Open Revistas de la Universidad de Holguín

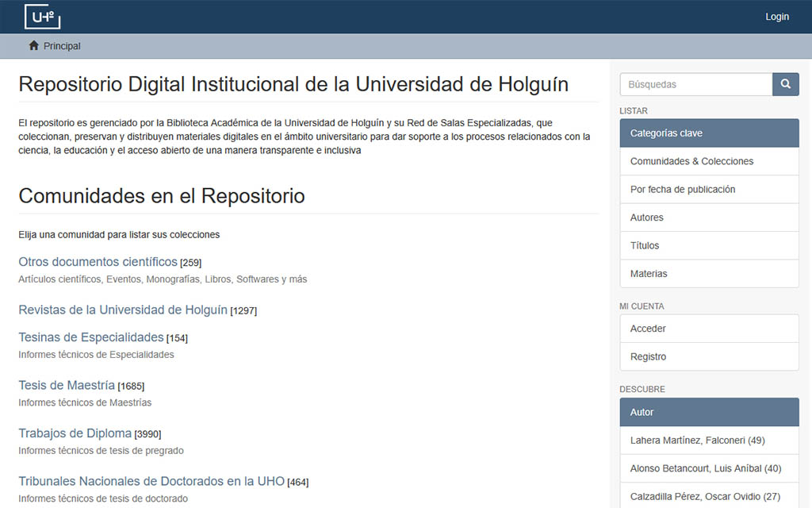pyautogui.click(x=123, y=310)
